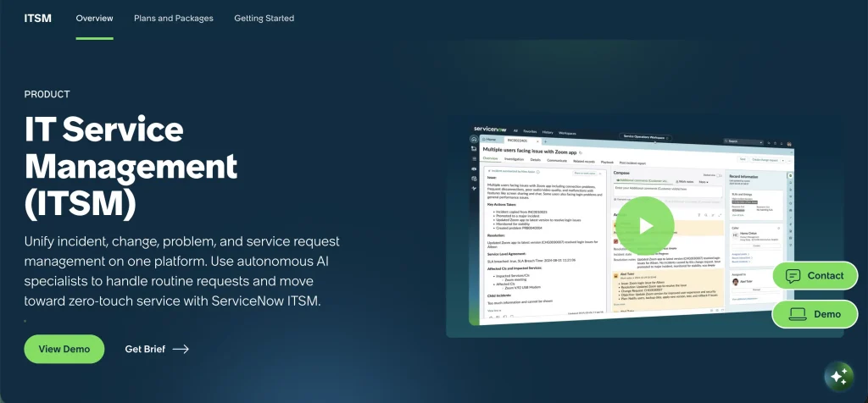Viewport: 868px width, 403px height.
Task: Expand the More dropdown in Compose panel
Action: point(704,182)
